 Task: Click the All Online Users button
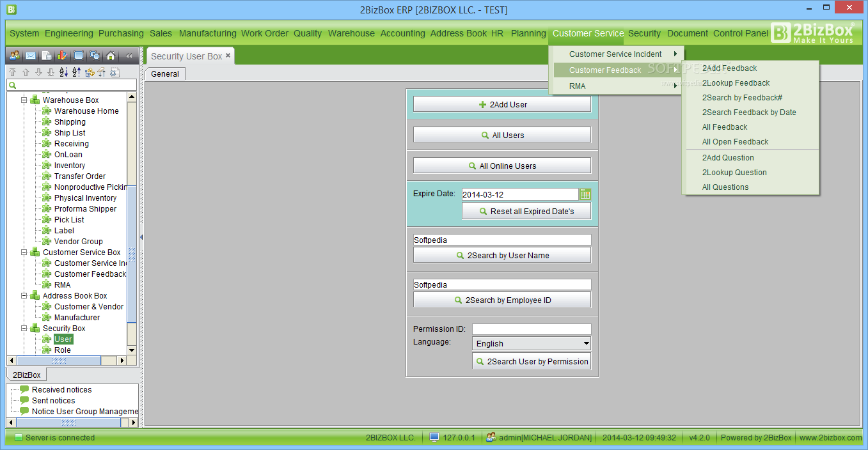click(x=502, y=166)
